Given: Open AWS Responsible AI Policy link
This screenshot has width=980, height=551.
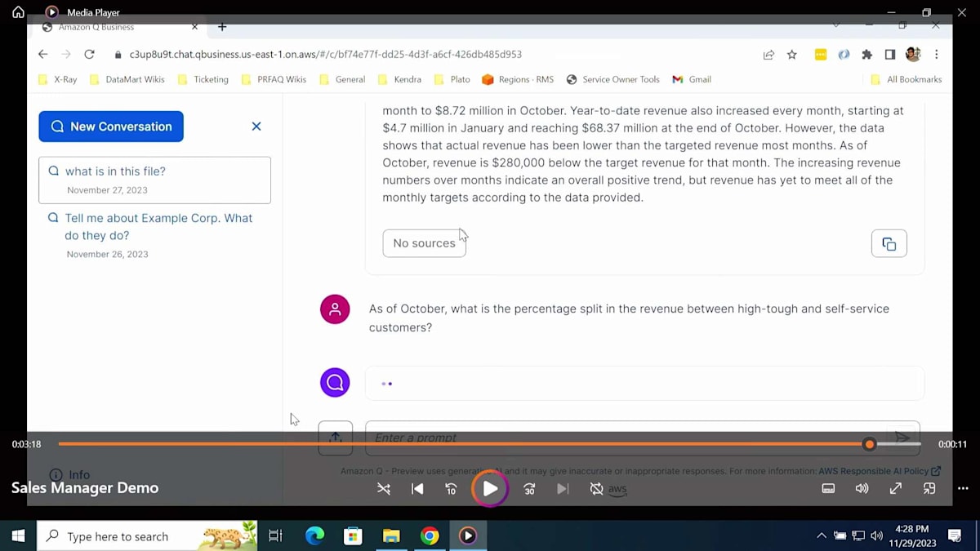Looking at the screenshot, I should click(880, 471).
